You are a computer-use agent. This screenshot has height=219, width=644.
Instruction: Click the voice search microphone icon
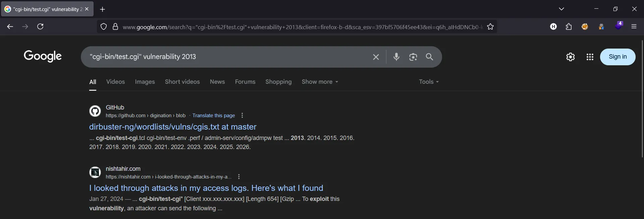[x=396, y=57]
